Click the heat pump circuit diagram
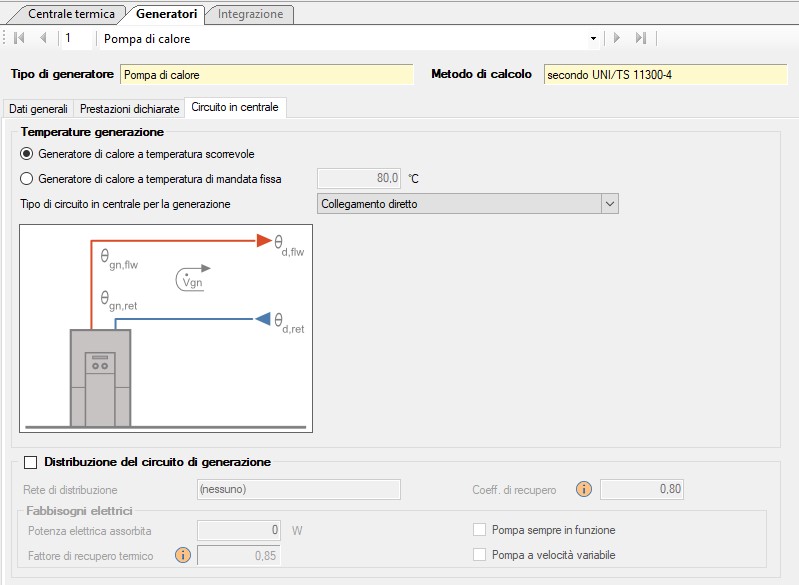799x585 pixels. click(x=166, y=328)
